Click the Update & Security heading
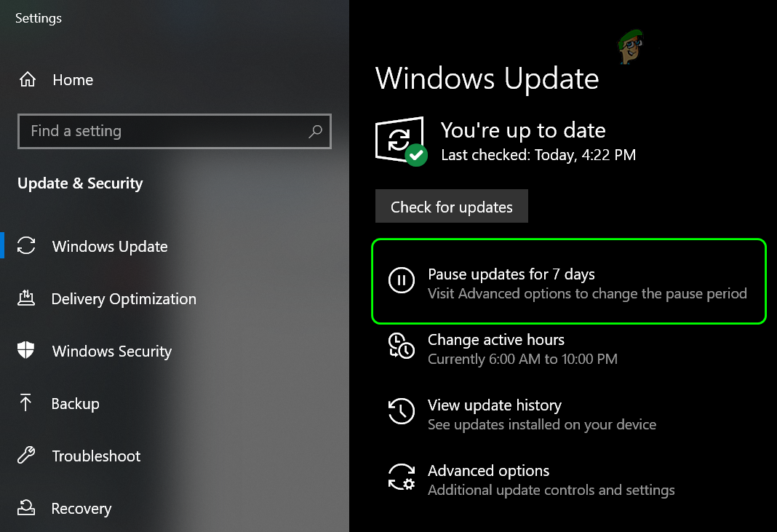 click(x=80, y=183)
